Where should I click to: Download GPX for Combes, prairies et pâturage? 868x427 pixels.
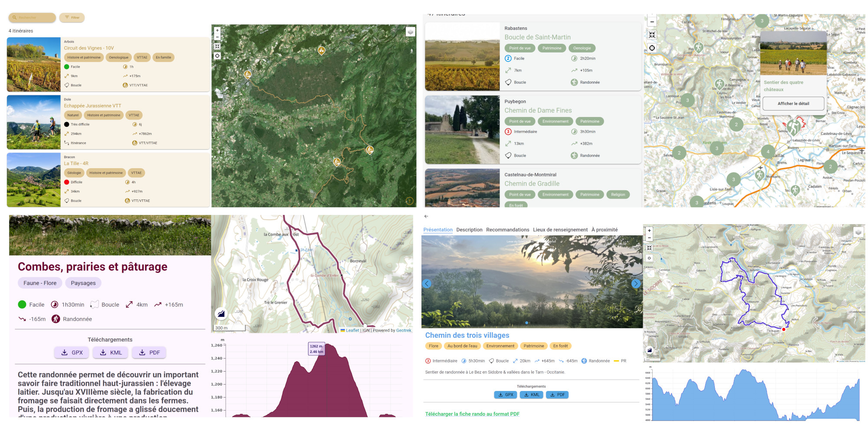point(72,352)
